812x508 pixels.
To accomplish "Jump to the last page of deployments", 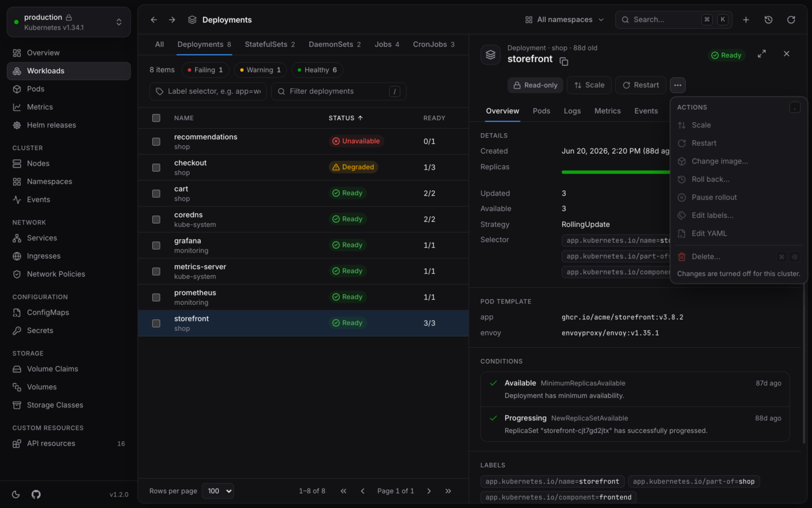I will [x=448, y=491].
